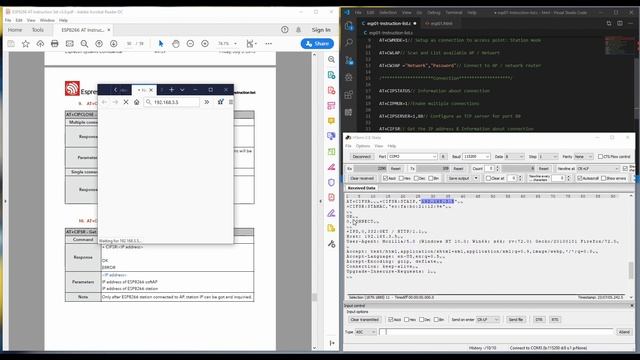Open the Port COM3 dropdown
The width and height of the screenshot is (640, 360).
click(x=412, y=157)
